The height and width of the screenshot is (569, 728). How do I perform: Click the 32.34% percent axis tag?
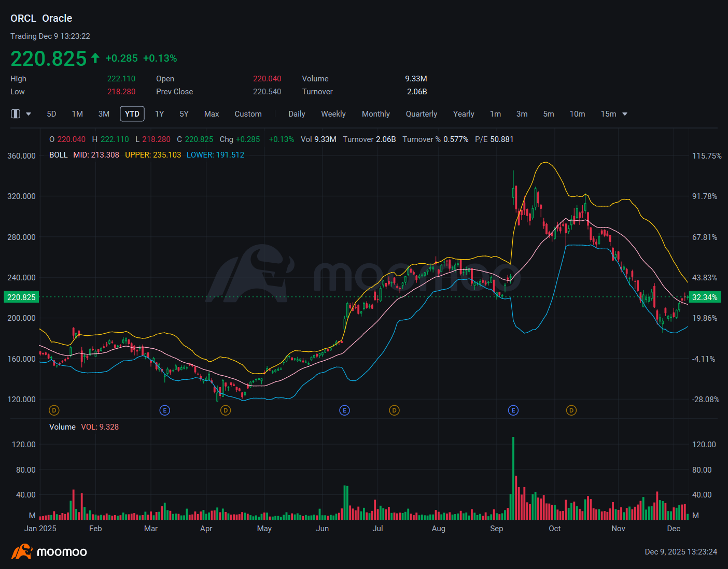[x=705, y=297]
